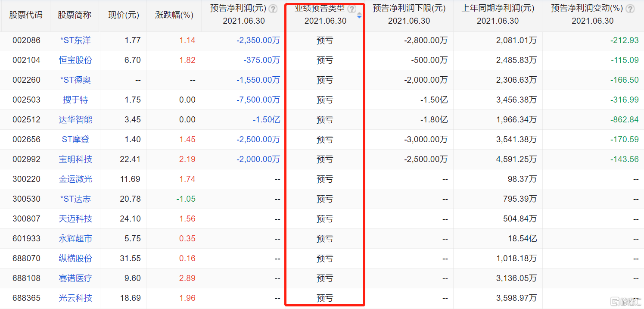Screen dimensions: 644x309
Task: Click lower limit -1.80亿
Action: (x=434, y=120)
